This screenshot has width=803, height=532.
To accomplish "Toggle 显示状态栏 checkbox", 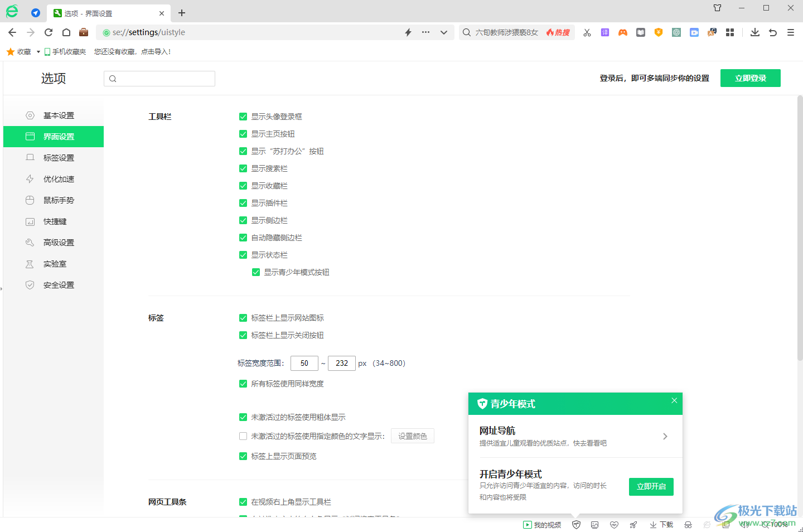I will click(x=243, y=255).
